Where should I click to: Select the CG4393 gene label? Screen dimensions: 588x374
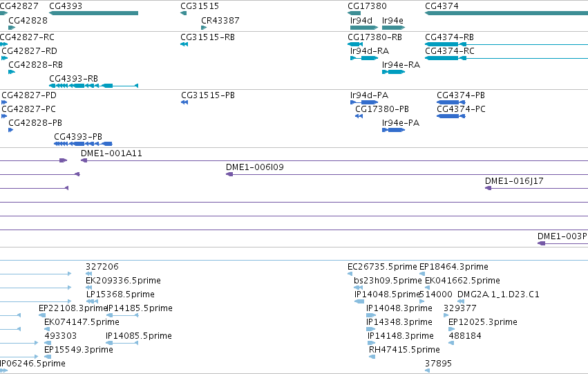point(66,6)
